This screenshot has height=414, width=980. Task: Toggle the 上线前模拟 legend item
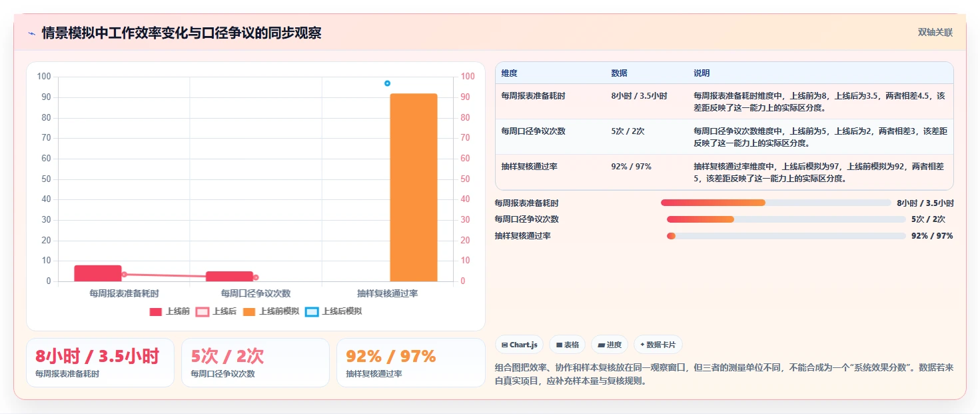pos(271,311)
